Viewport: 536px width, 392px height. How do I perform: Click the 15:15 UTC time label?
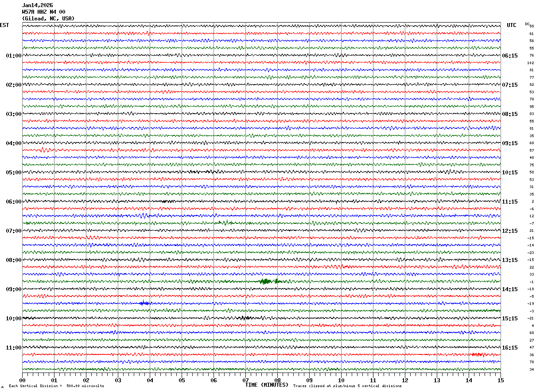click(x=510, y=319)
